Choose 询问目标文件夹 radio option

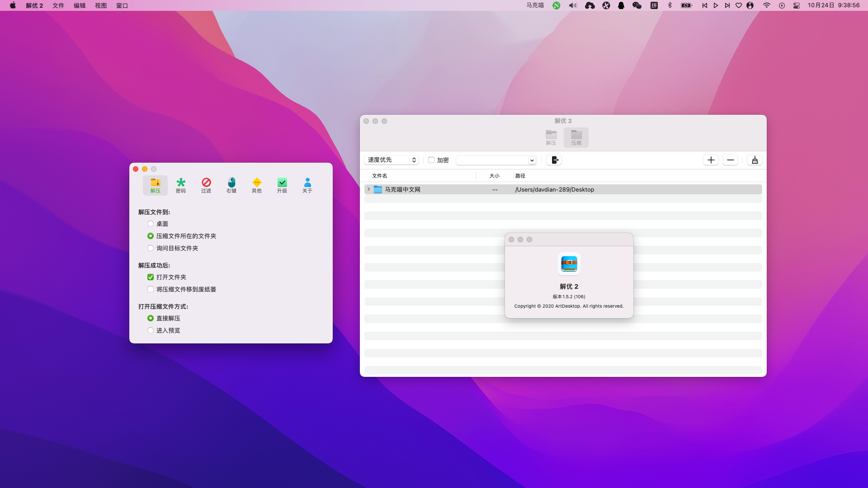(151, 248)
